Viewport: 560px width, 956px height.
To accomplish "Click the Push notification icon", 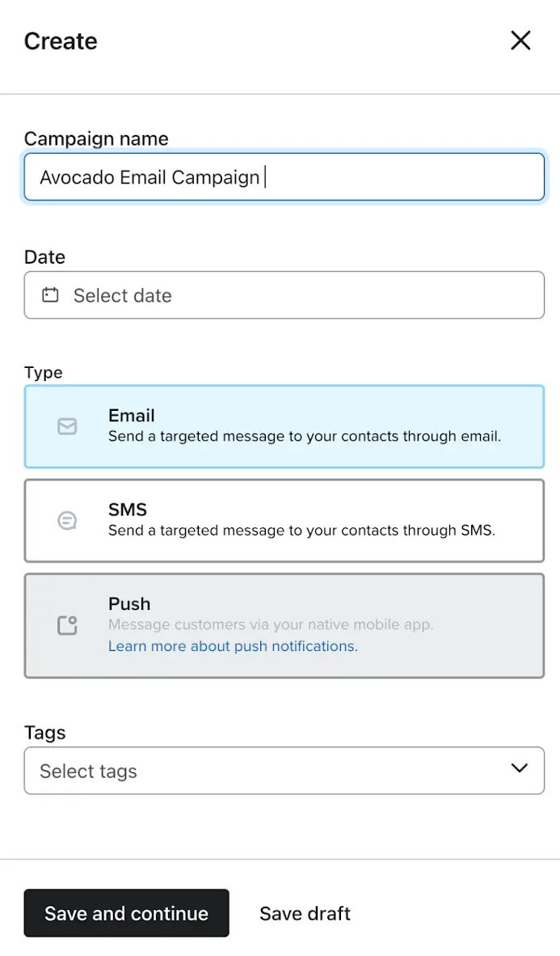I will [67, 625].
